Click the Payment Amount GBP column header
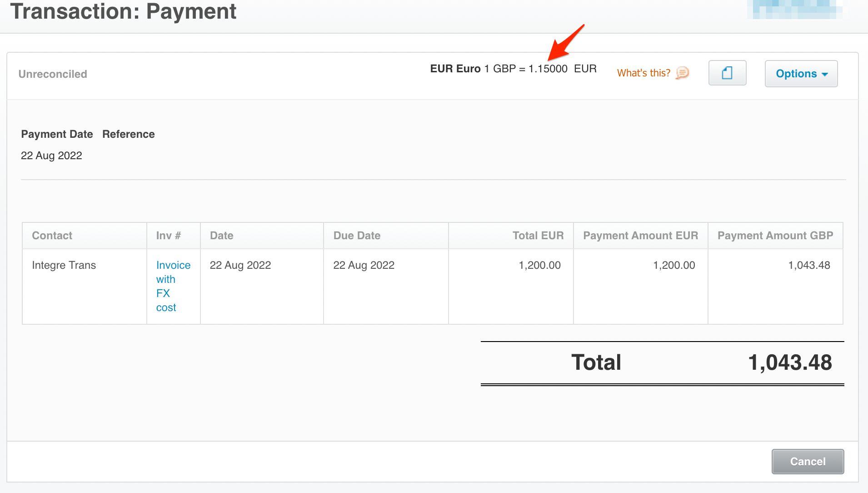 click(x=775, y=235)
